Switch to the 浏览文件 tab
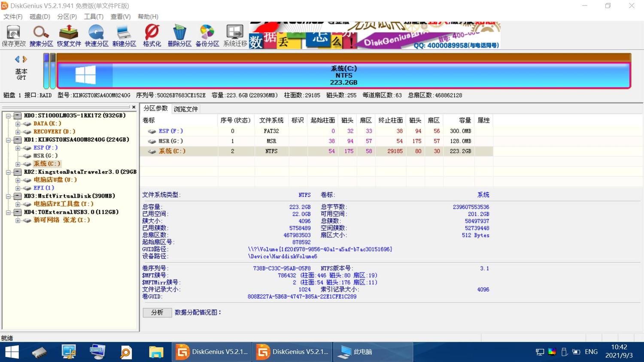This screenshot has width=644, height=362. [185, 109]
